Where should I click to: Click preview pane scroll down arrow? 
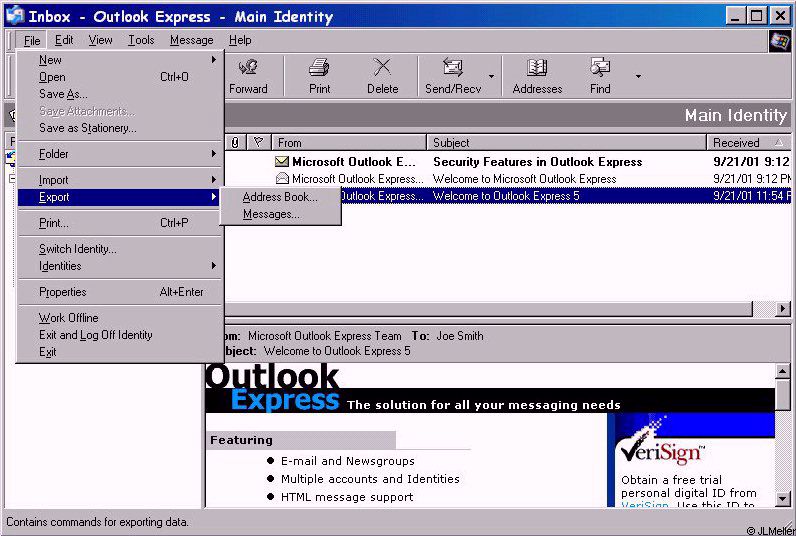[782, 499]
